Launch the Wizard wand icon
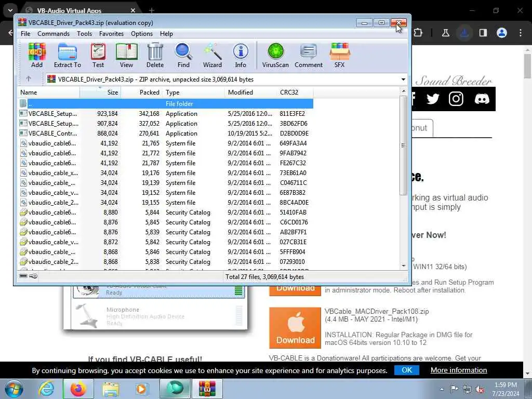The width and height of the screenshot is (532, 399). [212, 55]
